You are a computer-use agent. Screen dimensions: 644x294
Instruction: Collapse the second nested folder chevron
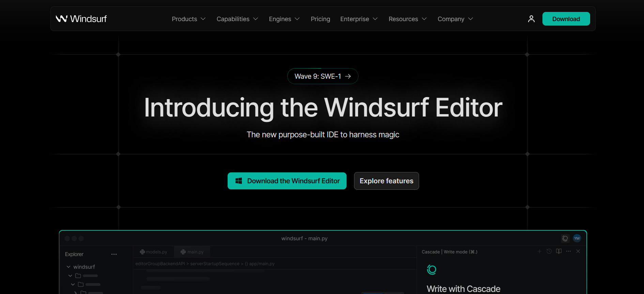73,284
